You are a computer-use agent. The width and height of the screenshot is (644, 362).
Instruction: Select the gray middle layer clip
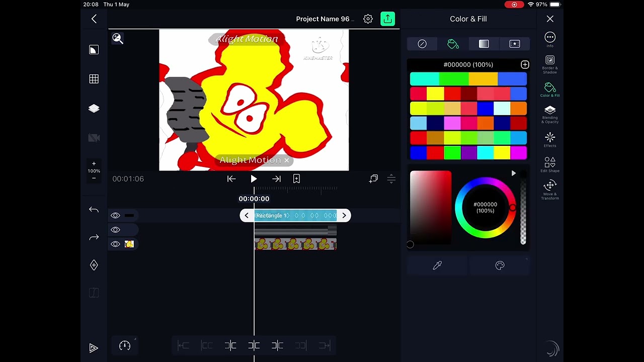click(295, 230)
